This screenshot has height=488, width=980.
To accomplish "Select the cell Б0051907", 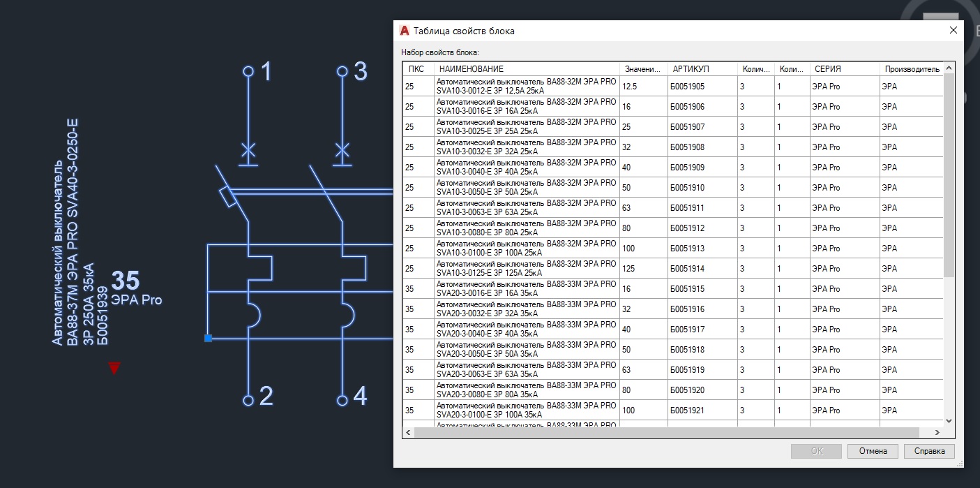I will (702, 127).
